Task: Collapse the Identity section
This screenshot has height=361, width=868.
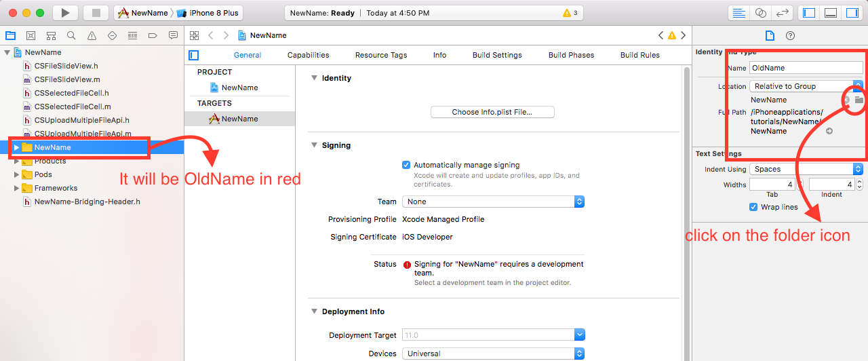Action: (314, 78)
